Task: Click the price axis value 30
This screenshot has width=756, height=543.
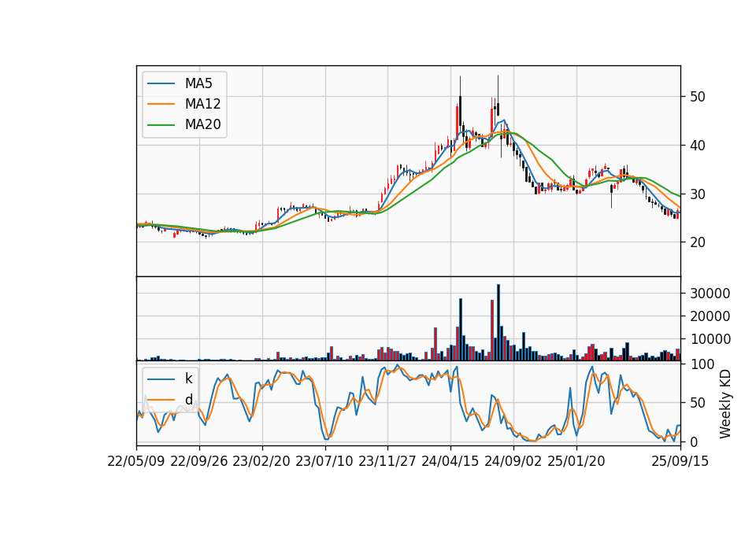Action: click(x=698, y=194)
